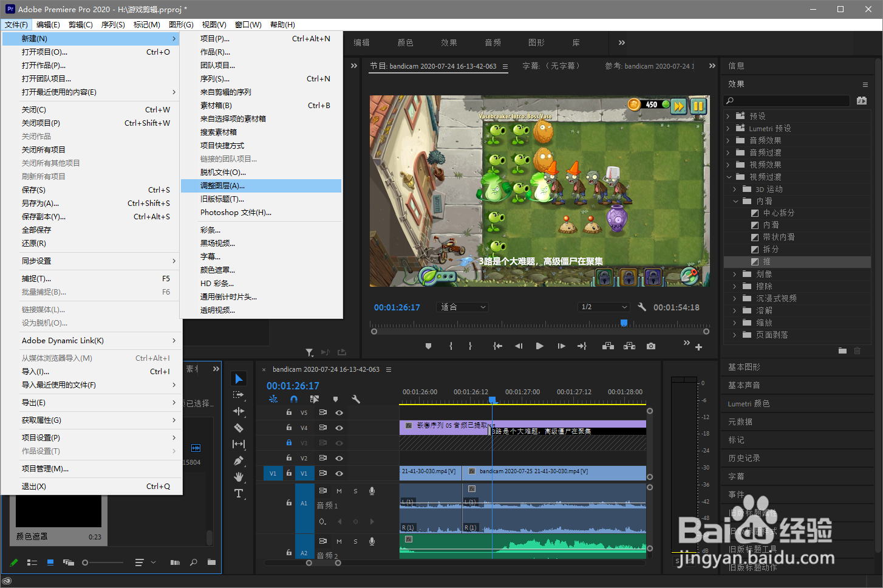Export frame with the camera icon
This screenshot has width=883, height=588.
[x=651, y=346]
